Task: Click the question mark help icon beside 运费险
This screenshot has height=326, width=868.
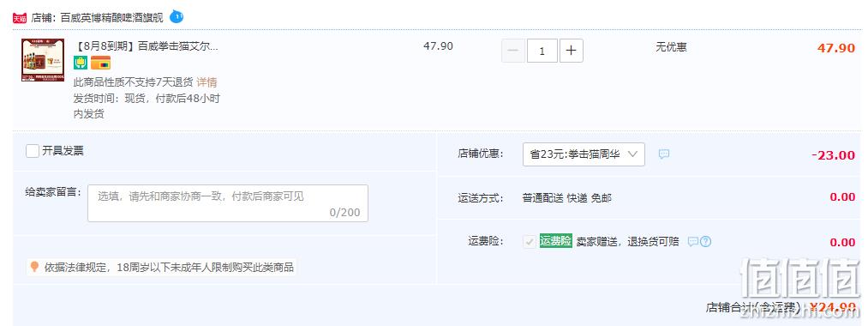Action: coord(705,242)
